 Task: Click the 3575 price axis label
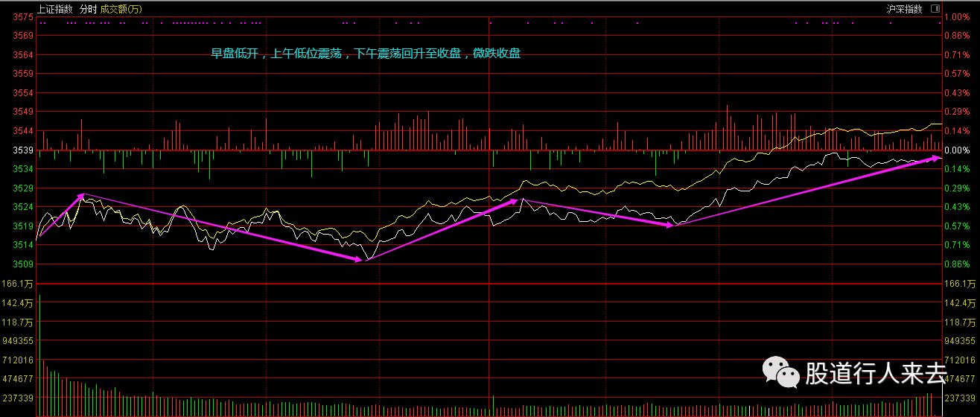[x=23, y=16]
